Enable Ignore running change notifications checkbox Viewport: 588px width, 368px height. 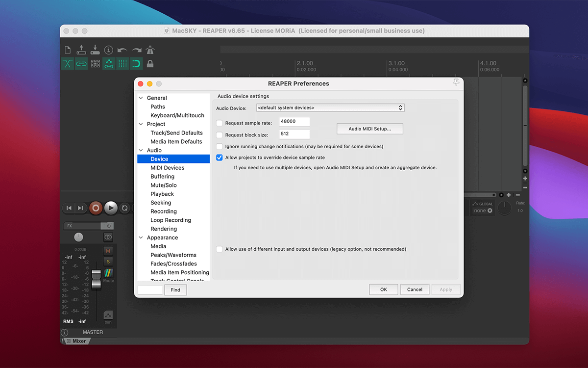(220, 146)
